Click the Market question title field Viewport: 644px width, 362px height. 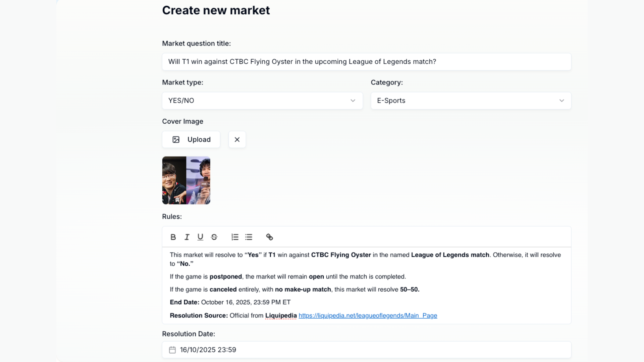tap(366, 62)
